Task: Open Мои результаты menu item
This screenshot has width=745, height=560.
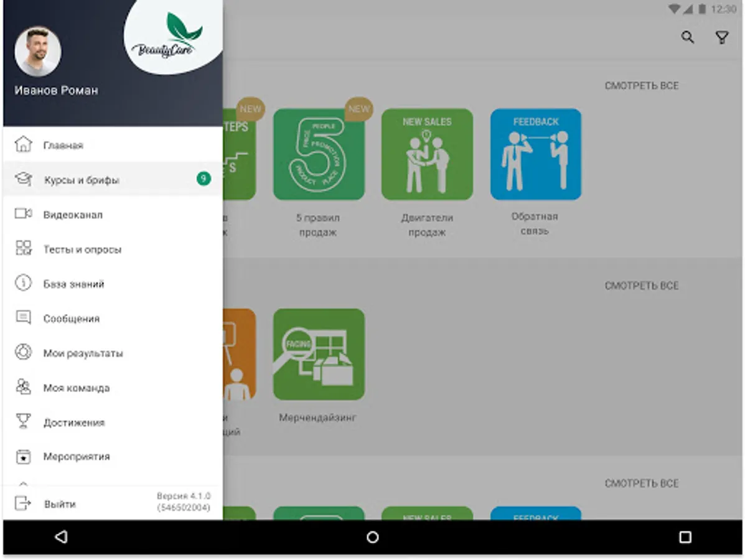Action: coord(113,352)
